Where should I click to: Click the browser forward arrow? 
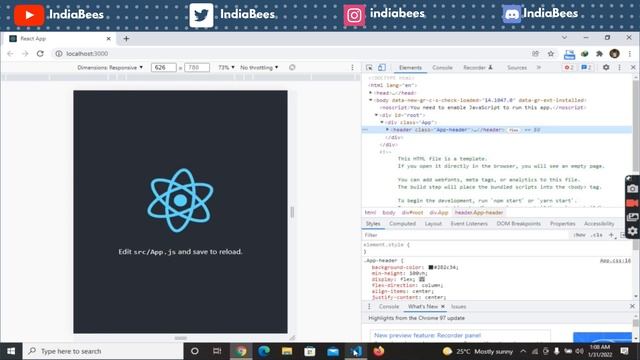click(x=25, y=53)
